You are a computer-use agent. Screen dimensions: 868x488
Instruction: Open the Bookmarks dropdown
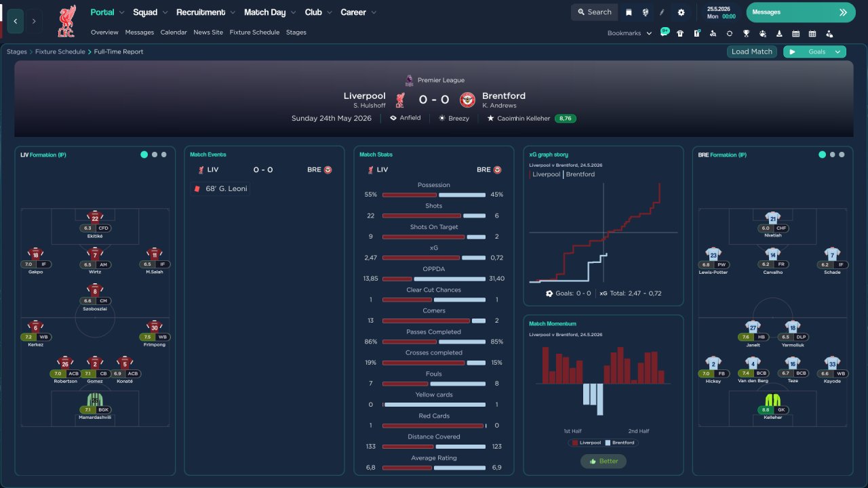click(x=629, y=33)
